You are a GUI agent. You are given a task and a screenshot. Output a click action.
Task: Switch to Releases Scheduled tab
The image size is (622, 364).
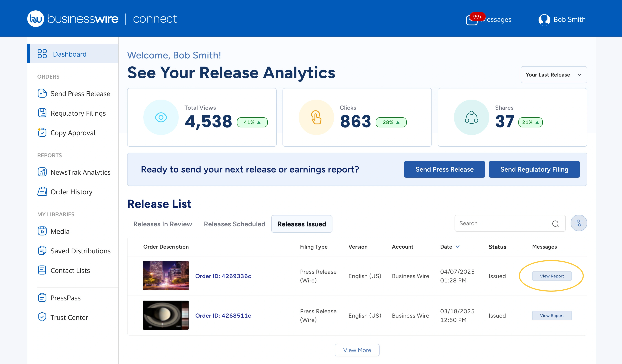tap(234, 224)
